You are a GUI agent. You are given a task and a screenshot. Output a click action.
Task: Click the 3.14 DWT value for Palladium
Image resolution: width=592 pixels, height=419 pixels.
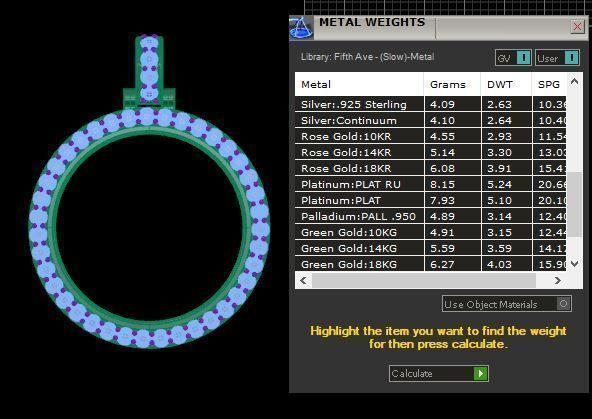point(499,216)
